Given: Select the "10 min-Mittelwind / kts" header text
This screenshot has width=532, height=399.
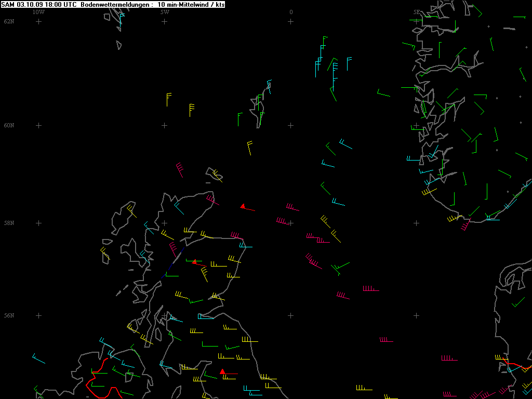Looking at the screenshot, I should (x=191, y=4).
